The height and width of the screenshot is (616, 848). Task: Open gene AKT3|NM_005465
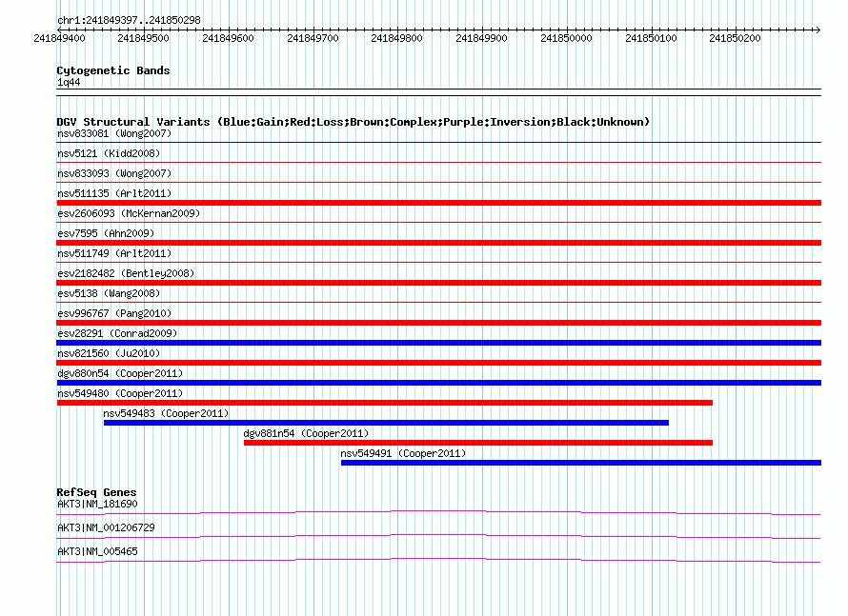pos(97,551)
